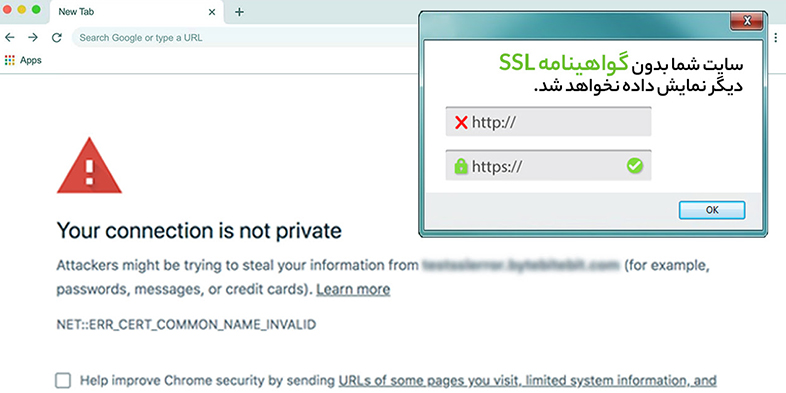Close the SSL warning dialog window
The image size is (786, 393).
[746, 21]
